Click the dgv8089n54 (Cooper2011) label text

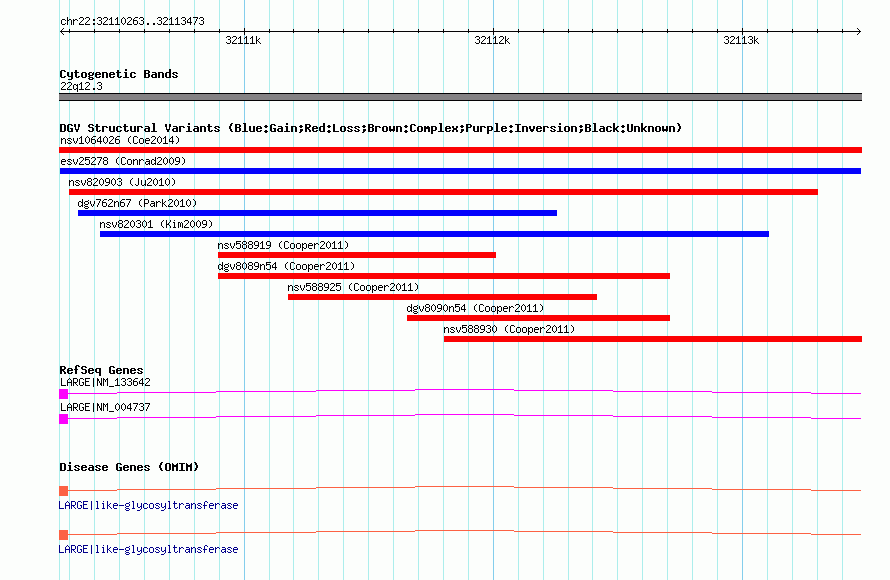click(286, 266)
